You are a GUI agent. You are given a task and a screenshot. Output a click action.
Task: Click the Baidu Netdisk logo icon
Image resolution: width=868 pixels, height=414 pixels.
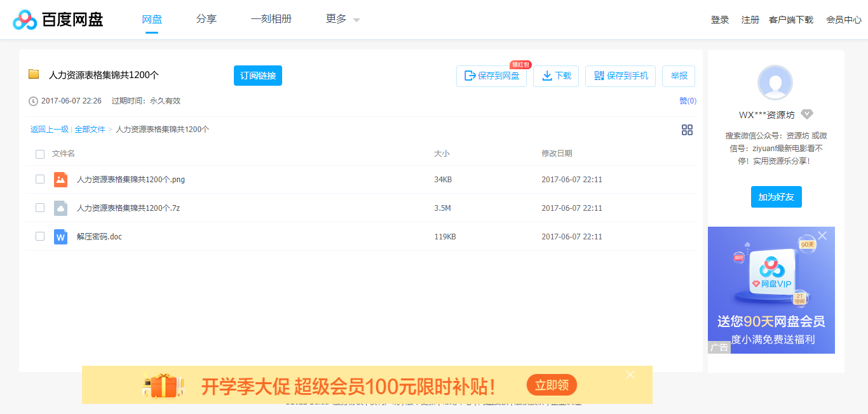23,19
